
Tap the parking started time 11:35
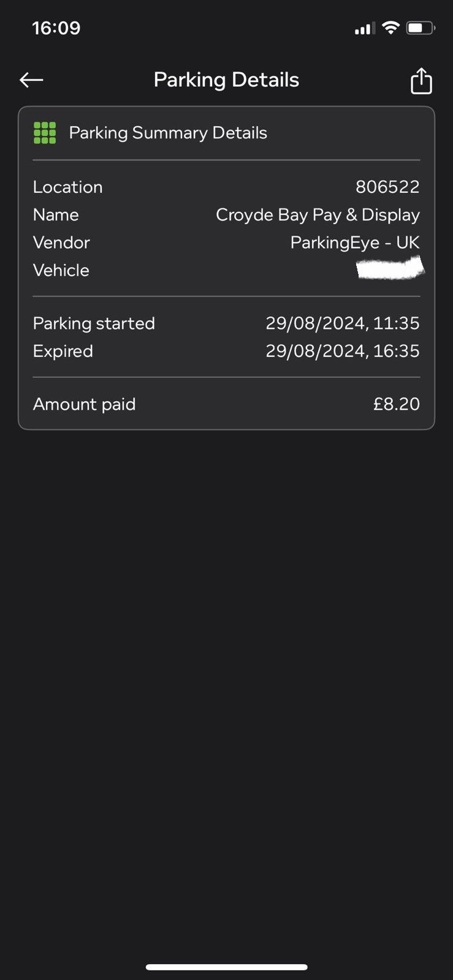(x=397, y=323)
